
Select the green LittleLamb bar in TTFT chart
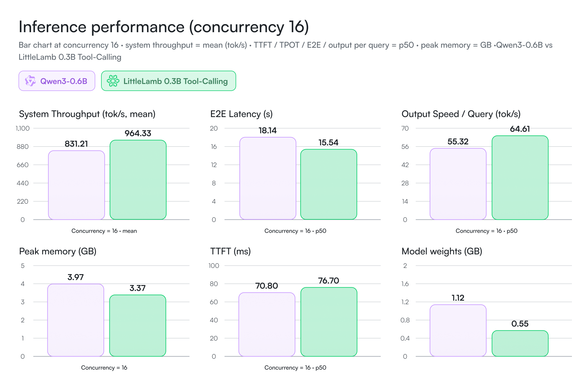tap(329, 322)
